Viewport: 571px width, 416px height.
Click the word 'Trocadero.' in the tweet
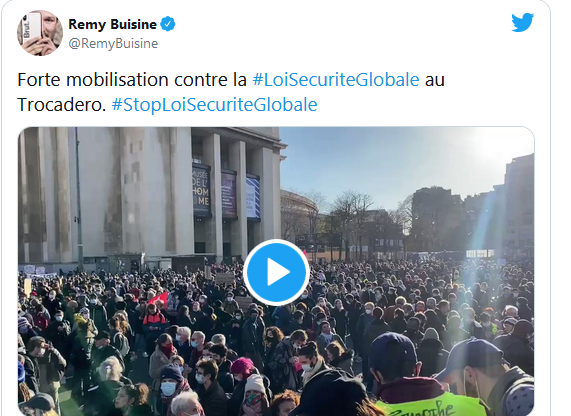coord(62,105)
